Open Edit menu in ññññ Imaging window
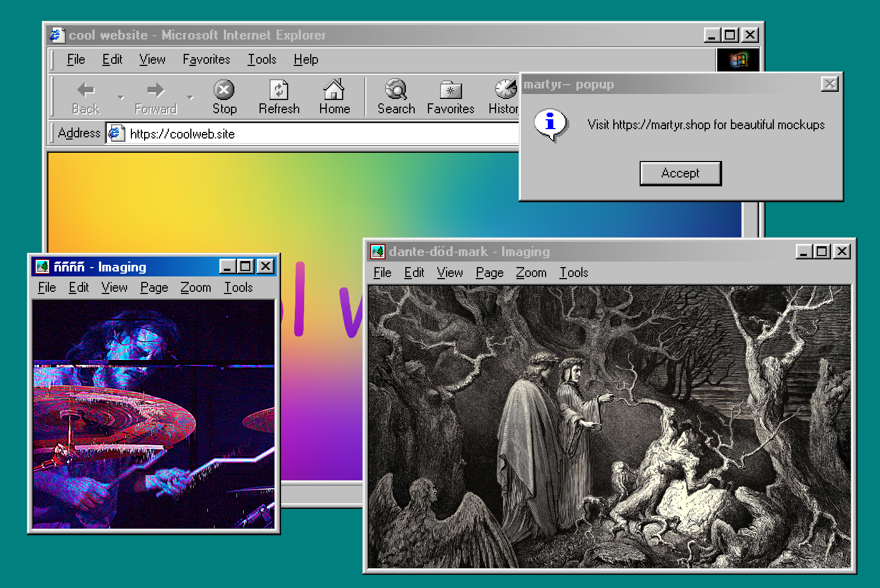The width and height of the screenshot is (880, 588). [79, 287]
